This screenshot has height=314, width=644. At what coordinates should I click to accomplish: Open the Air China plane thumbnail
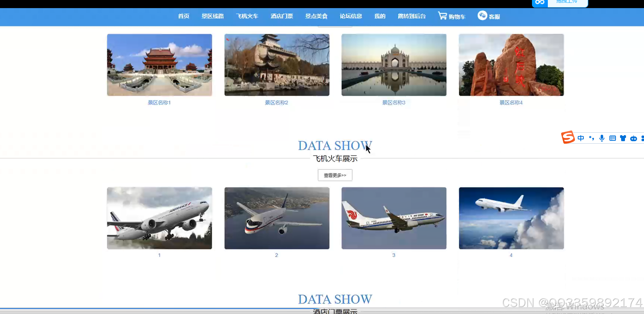point(394,218)
